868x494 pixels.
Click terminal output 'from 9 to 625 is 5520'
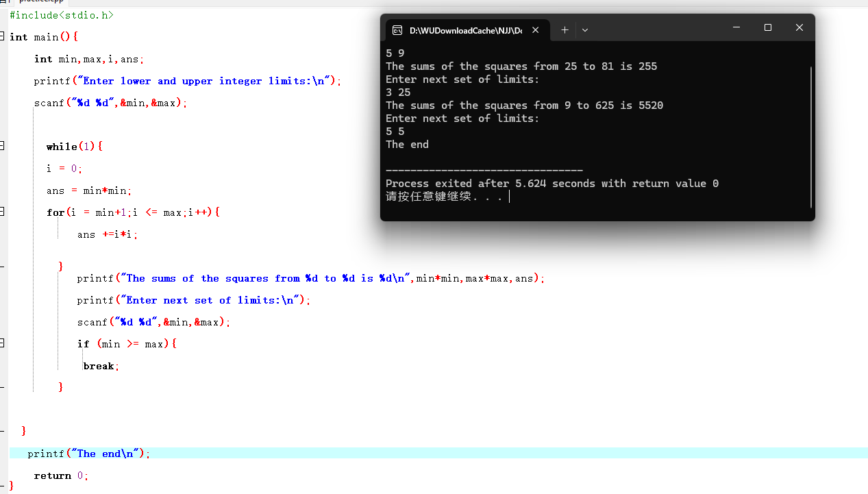click(598, 105)
